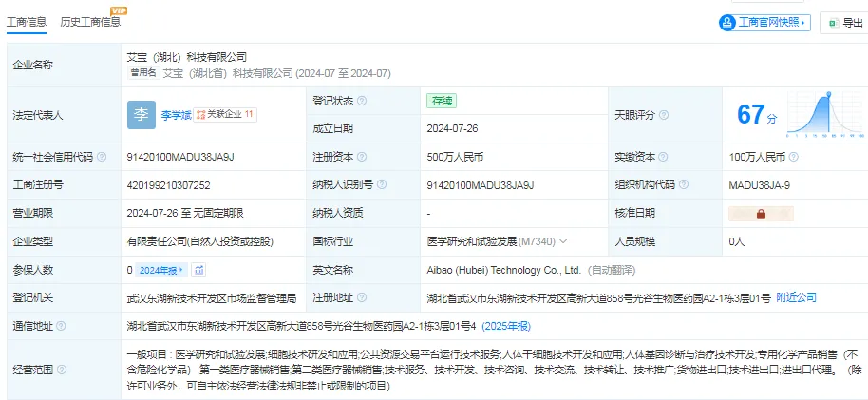Click the 关联企业 11 tag
The width and height of the screenshot is (868, 400).
point(225,115)
